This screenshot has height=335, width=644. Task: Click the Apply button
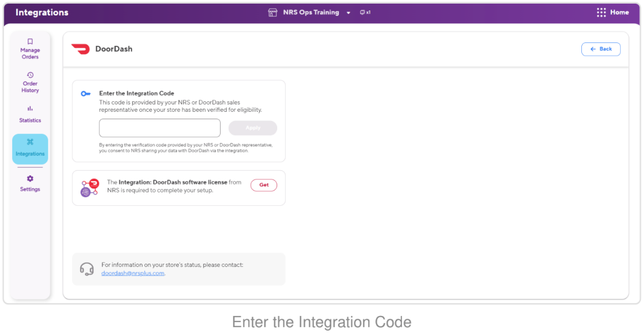253,128
